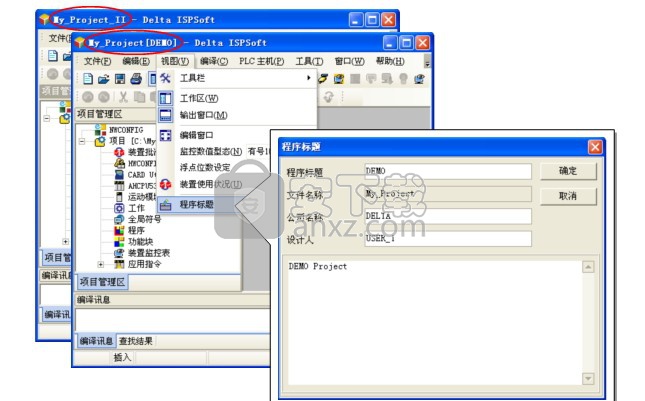Click the rotate arrow icon in second toolbar

tap(328, 97)
